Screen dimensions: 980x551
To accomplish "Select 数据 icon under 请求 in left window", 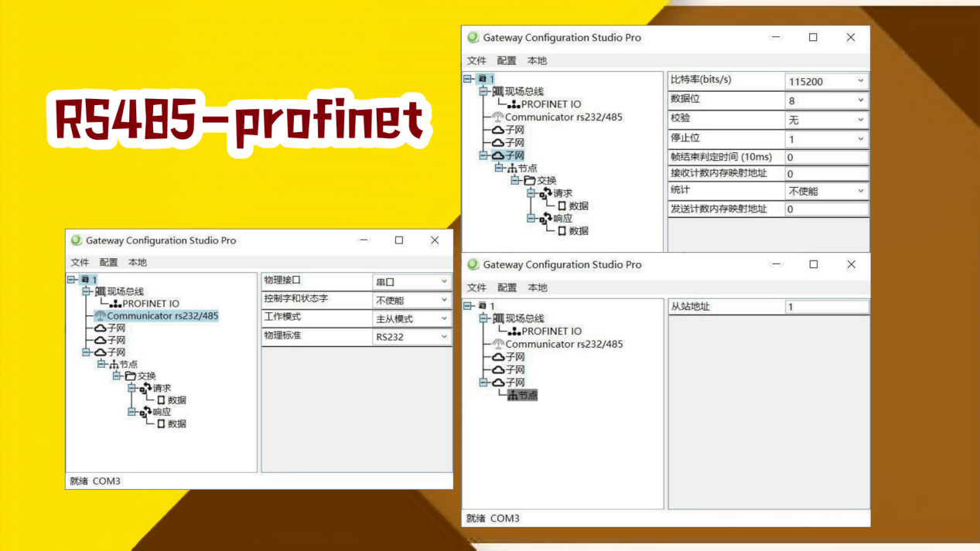I will click(161, 400).
